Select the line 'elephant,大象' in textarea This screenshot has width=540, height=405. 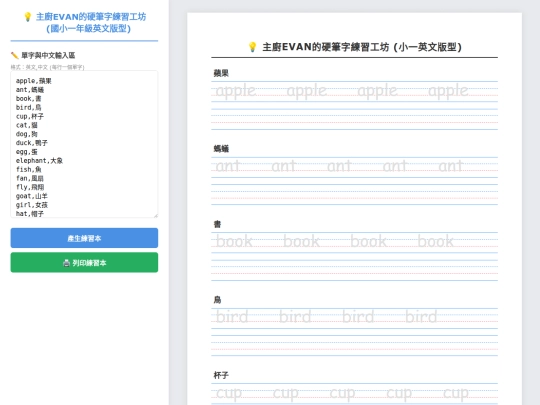pyautogui.click(x=39, y=161)
